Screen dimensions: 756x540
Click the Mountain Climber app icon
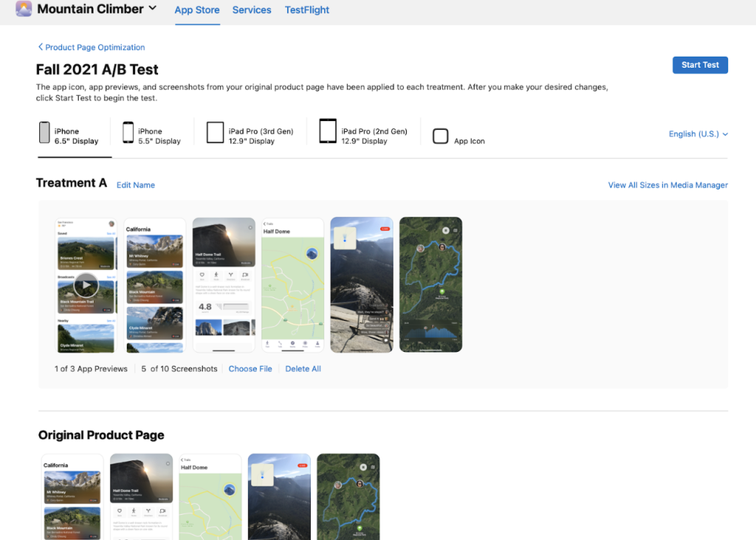pos(24,10)
